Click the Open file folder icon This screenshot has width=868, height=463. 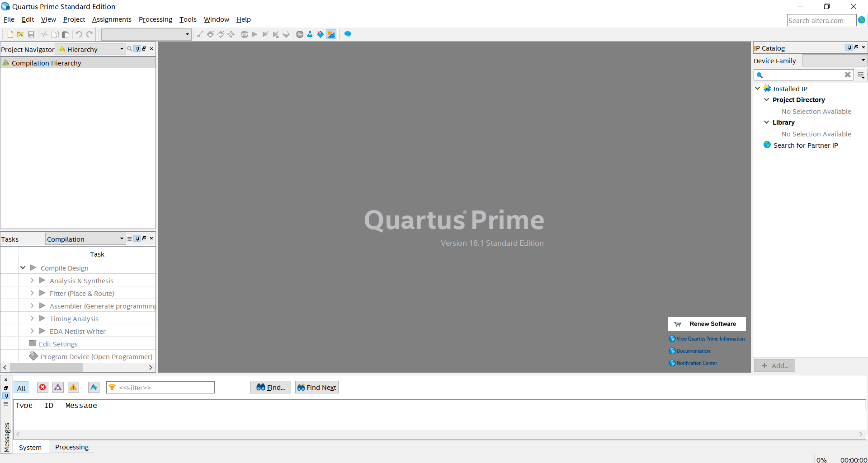(x=20, y=34)
